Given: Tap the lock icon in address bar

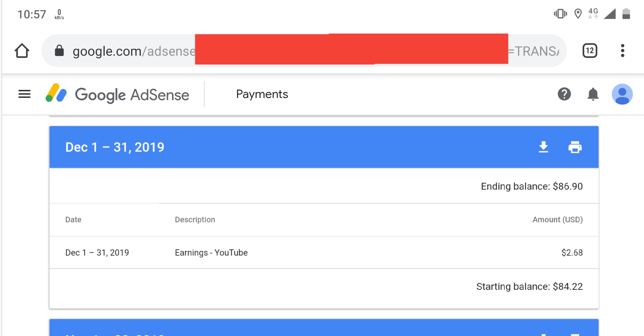Looking at the screenshot, I should coord(59,50).
